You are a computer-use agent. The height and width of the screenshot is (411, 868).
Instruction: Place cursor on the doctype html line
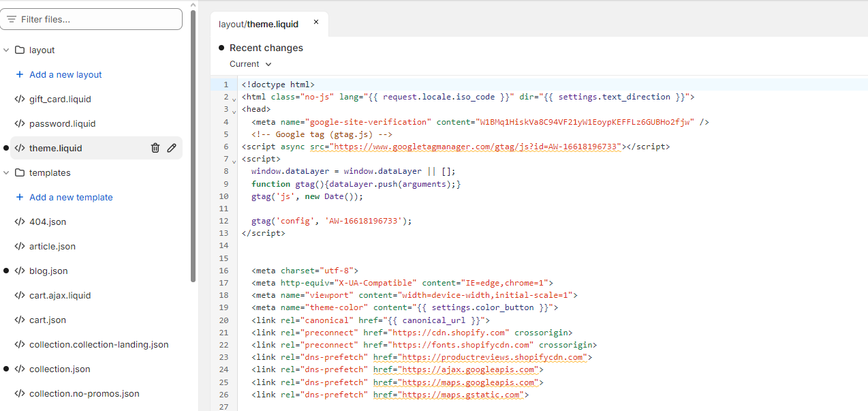(278, 85)
